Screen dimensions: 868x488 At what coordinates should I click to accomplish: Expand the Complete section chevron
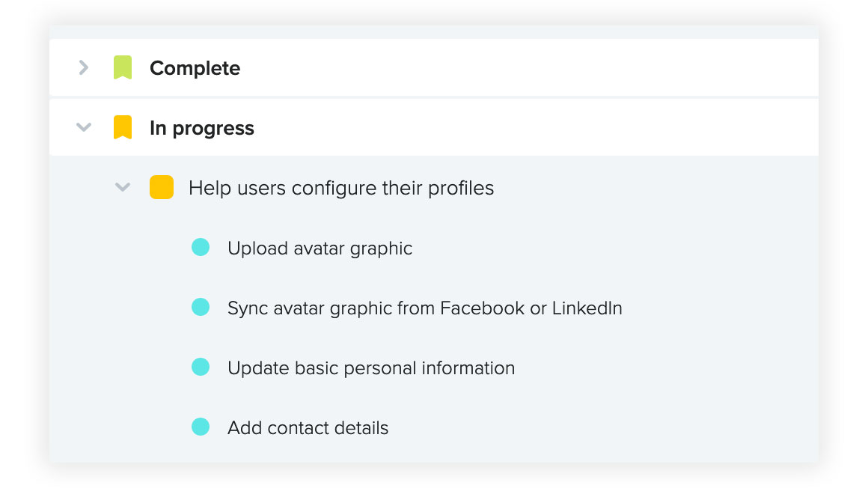click(x=84, y=67)
